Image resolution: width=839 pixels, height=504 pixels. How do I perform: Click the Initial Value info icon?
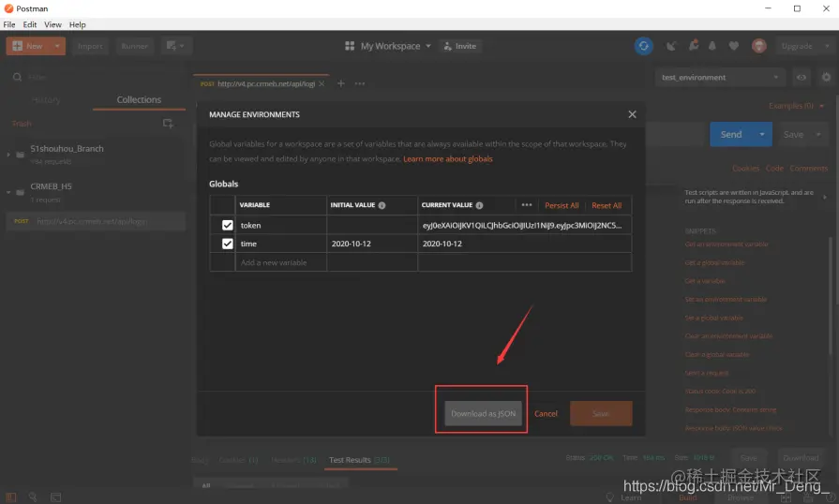[382, 205]
